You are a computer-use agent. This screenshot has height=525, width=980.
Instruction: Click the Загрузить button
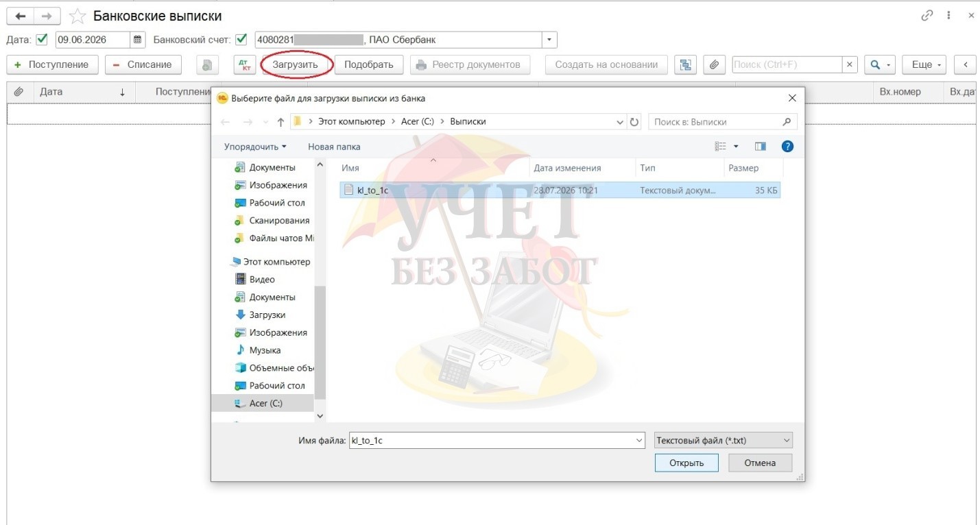(296, 64)
